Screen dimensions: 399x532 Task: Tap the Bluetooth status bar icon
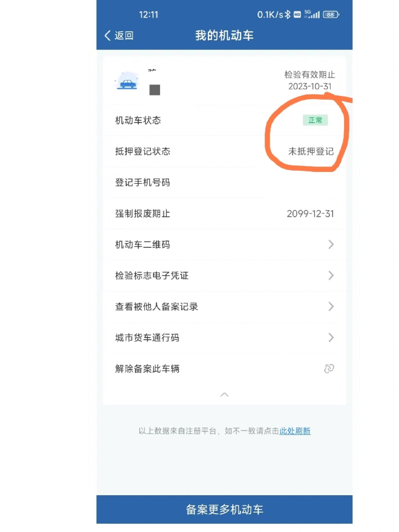(x=287, y=14)
